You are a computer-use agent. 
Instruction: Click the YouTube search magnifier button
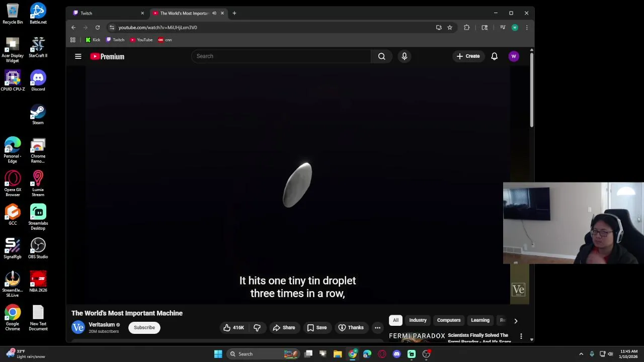pyautogui.click(x=382, y=56)
